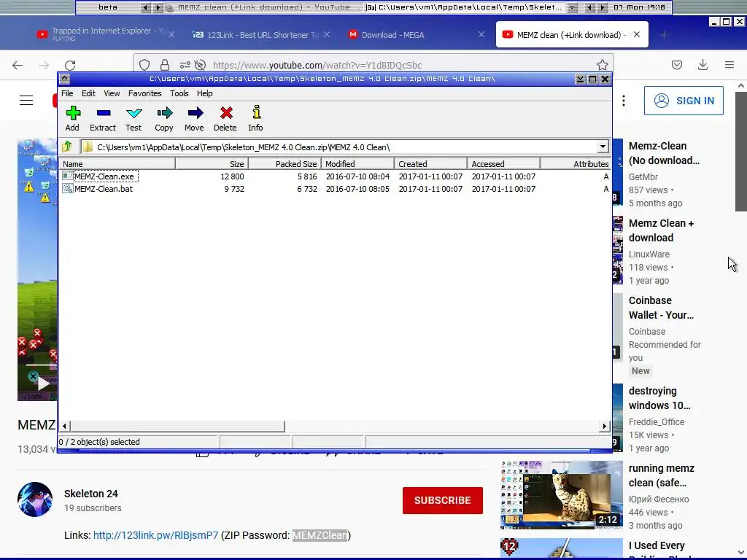Click the 7-Zip horizontal scrollbar left arrow

[64, 426]
